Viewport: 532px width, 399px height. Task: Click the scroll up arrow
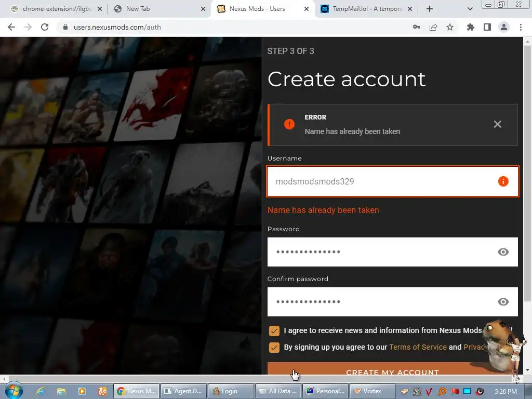527,42
